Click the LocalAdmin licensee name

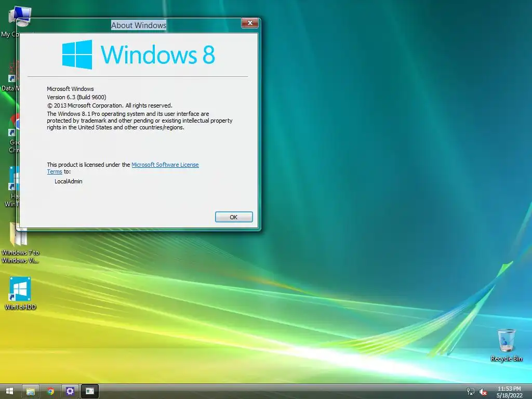click(68, 181)
